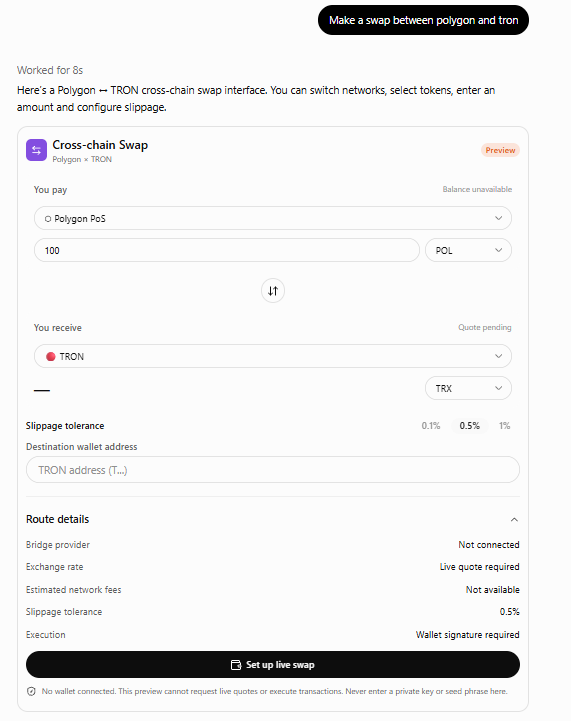Click the Preview badge
Screen dimensions: 571x721
click(x=500, y=150)
